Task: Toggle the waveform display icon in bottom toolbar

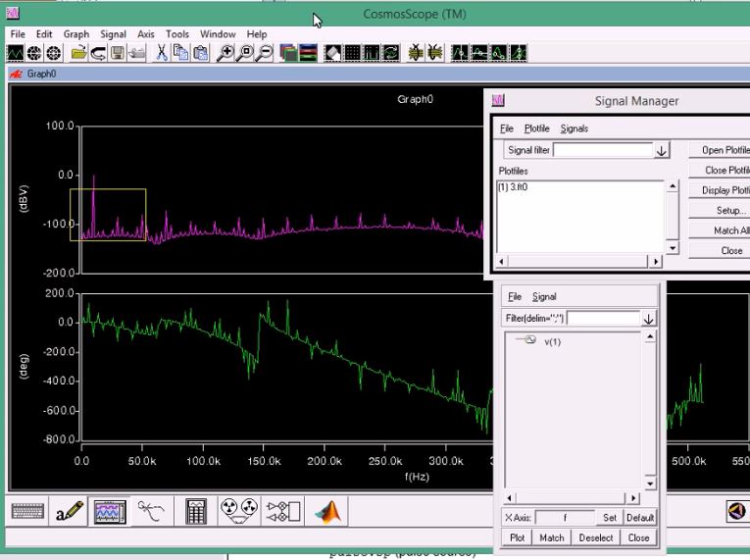Action: tap(109, 511)
